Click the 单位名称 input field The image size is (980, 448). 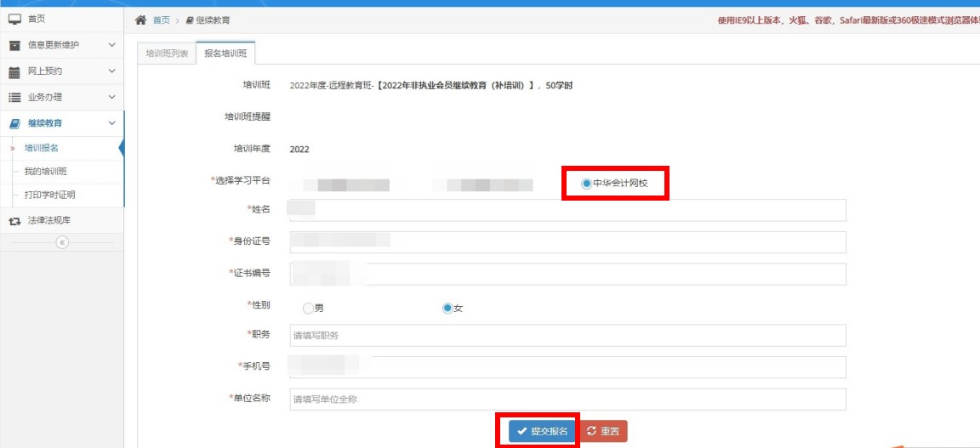click(567, 400)
